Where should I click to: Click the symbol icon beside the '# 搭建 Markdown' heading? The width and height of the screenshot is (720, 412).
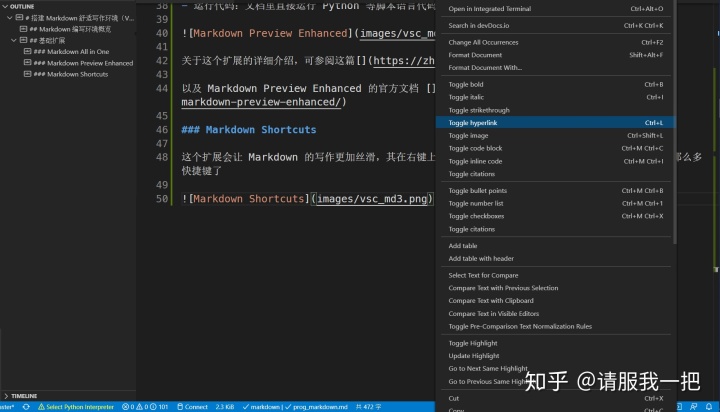coord(19,17)
